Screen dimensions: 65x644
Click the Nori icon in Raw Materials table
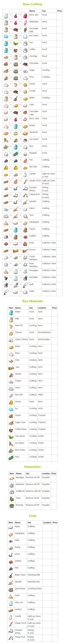click(x=11, y=458)
